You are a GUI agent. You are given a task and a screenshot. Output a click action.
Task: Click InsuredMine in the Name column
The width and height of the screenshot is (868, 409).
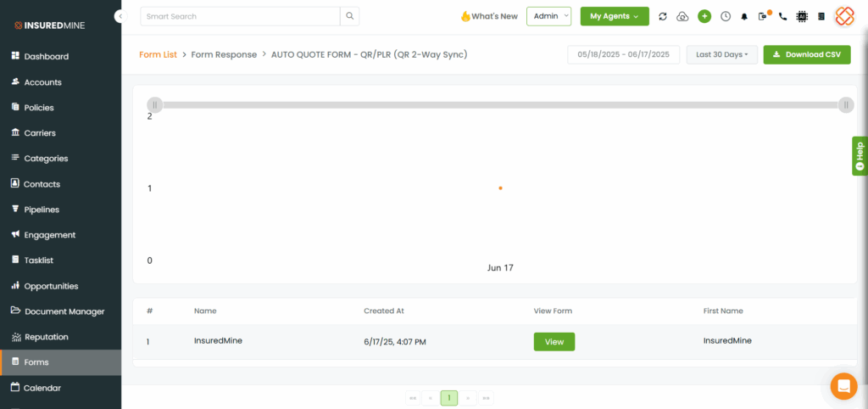pyautogui.click(x=218, y=341)
